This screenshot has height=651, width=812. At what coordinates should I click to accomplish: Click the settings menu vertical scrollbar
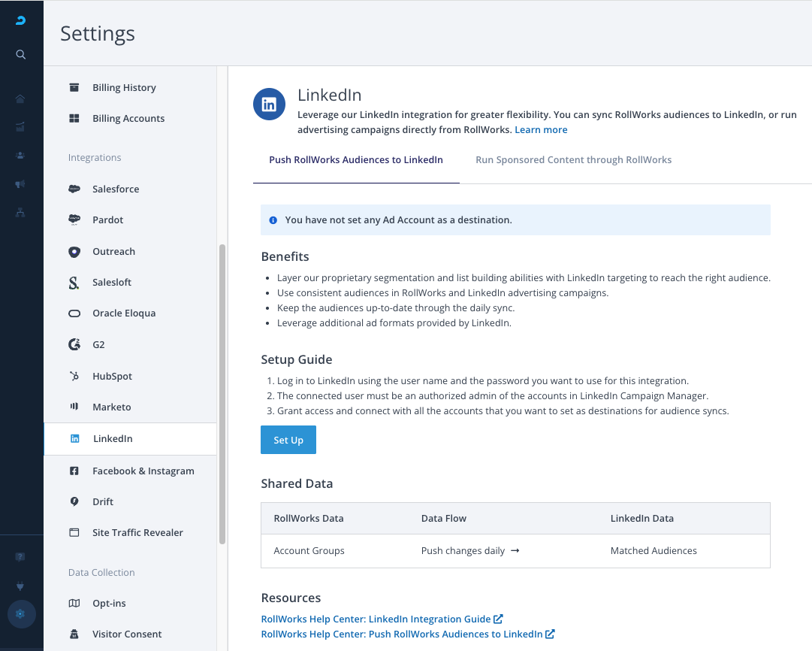coord(222,394)
